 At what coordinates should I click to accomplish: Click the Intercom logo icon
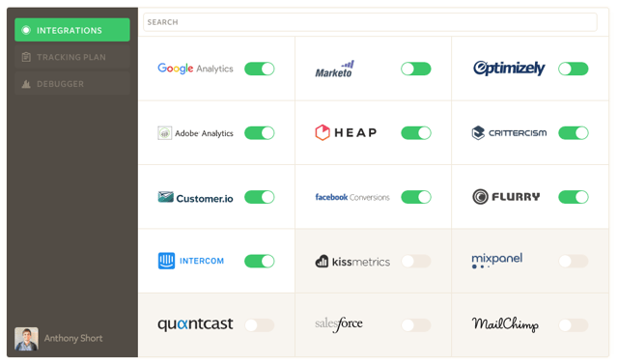tap(166, 261)
